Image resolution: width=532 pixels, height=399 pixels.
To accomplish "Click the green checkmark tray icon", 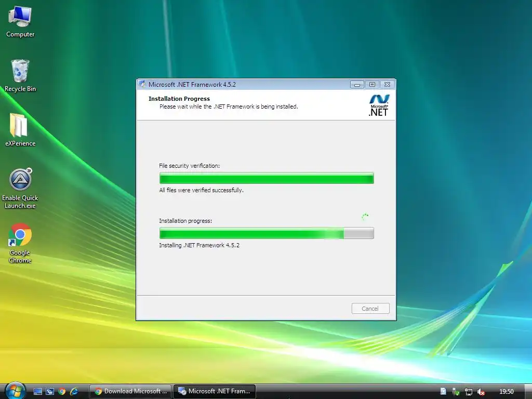I will click(456, 392).
